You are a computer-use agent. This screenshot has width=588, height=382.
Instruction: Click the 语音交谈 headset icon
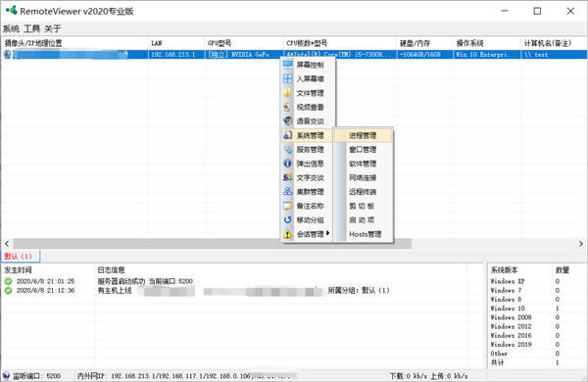pos(287,121)
